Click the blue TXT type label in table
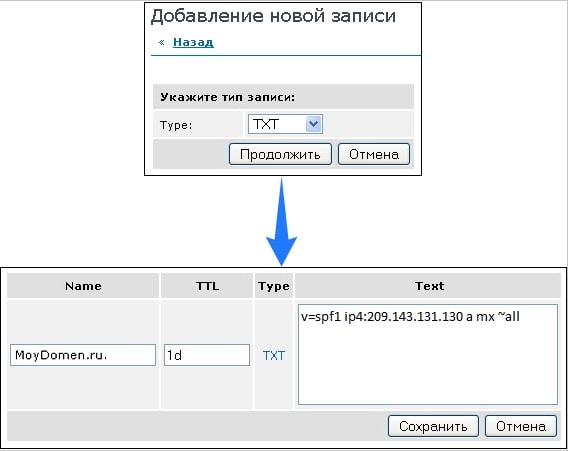This screenshot has width=568, height=451. [274, 356]
